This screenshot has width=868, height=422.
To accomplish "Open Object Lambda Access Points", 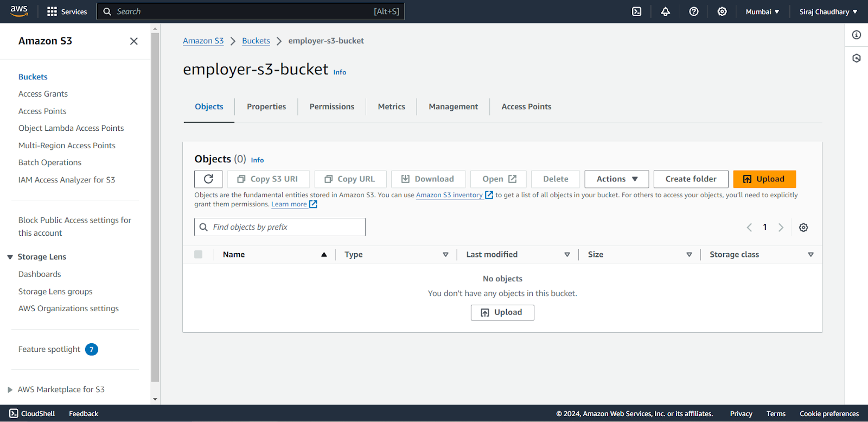I will point(71,128).
